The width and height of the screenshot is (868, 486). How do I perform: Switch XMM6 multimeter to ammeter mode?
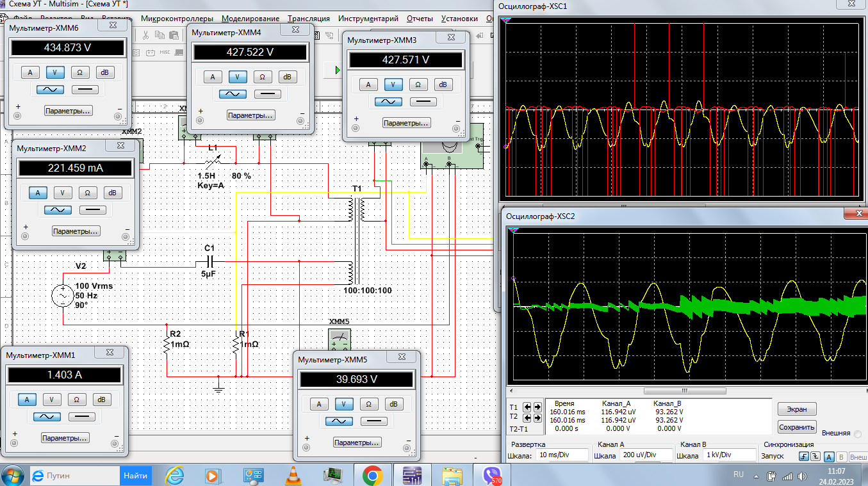(30, 72)
